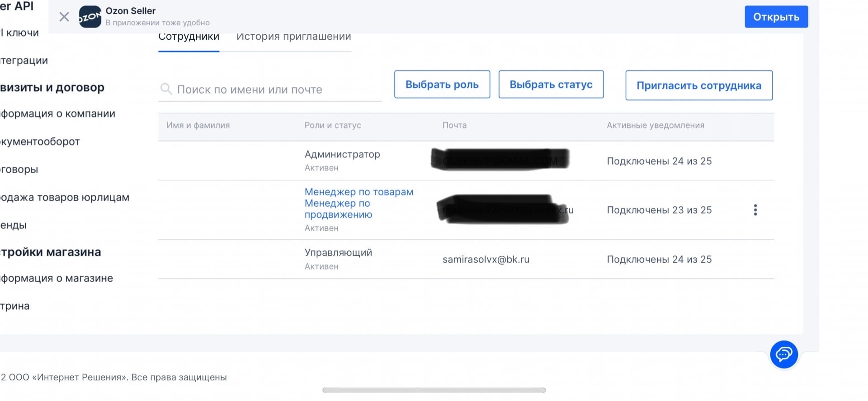Open the Ozon Seller app via Открыть
The height and width of the screenshot is (401, 868).
pos(776,17)
